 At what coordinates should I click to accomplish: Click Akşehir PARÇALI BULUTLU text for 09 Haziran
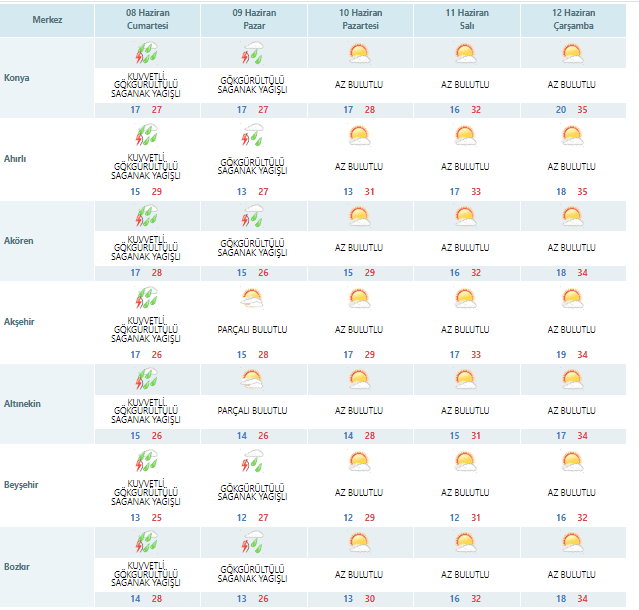click(x=252, y=329)
